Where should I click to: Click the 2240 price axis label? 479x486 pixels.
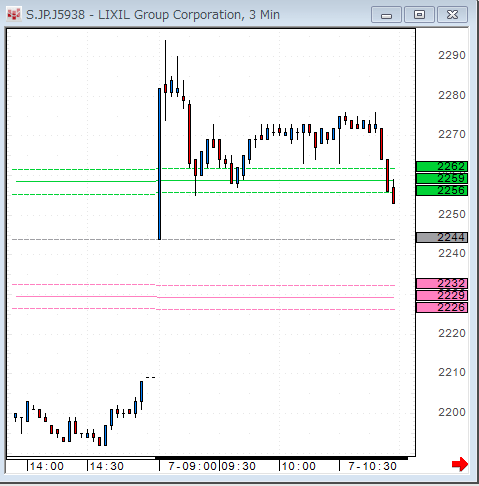pyautogui.click(x=452, y=253)
